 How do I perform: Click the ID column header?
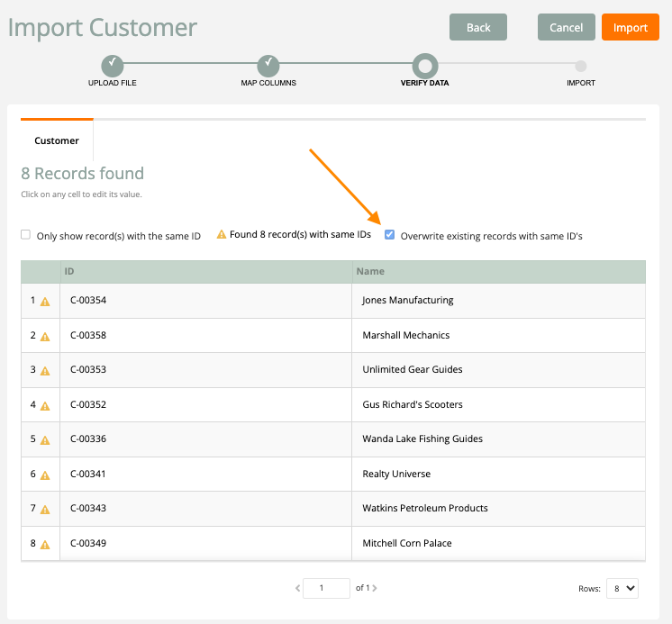(206, 272)
